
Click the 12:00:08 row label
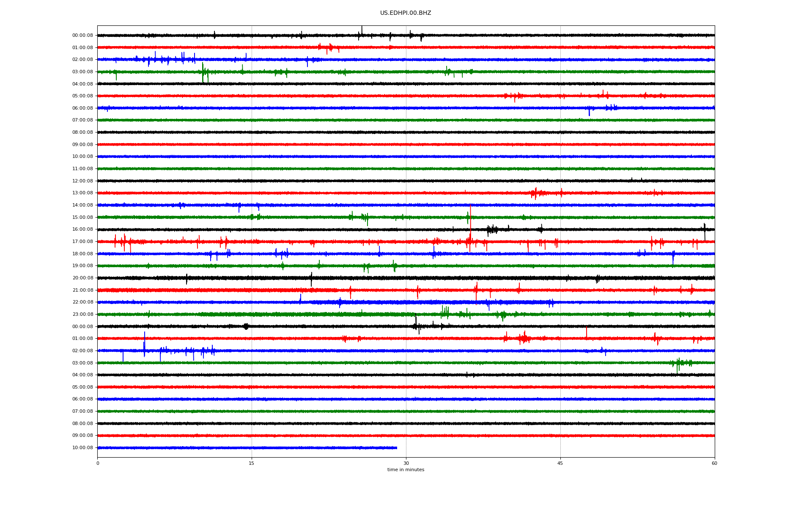(x=82, y=181)
